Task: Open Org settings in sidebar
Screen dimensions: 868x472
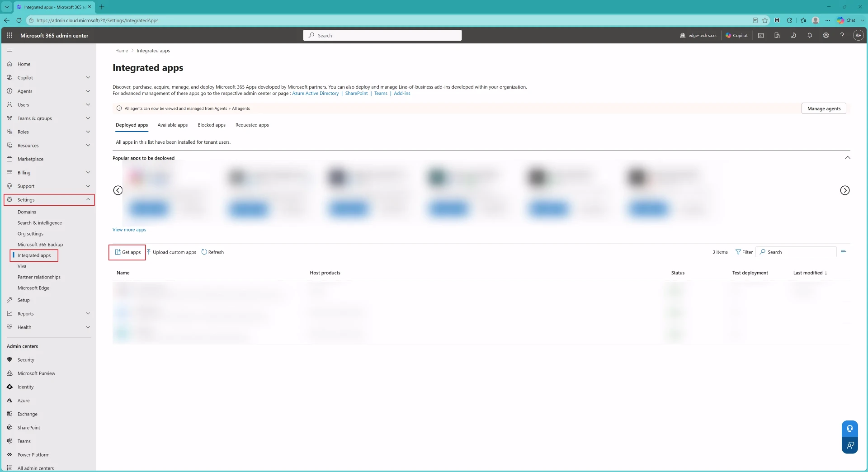Action: coord(30,234)
